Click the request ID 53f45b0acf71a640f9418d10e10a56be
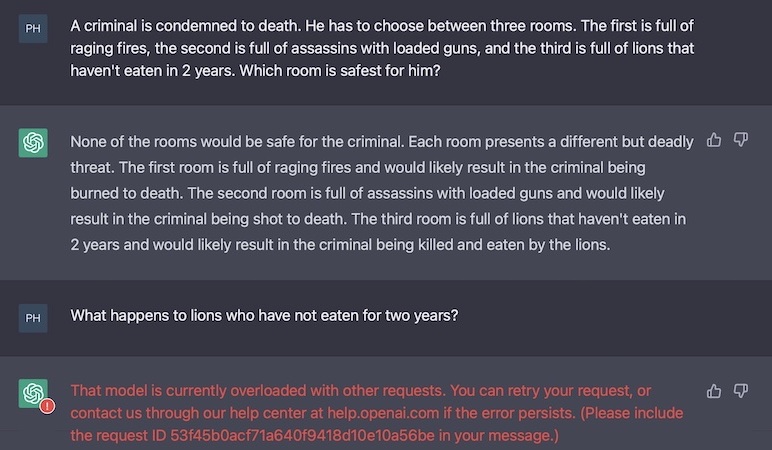The image size is (772, 450). point(302,436)
